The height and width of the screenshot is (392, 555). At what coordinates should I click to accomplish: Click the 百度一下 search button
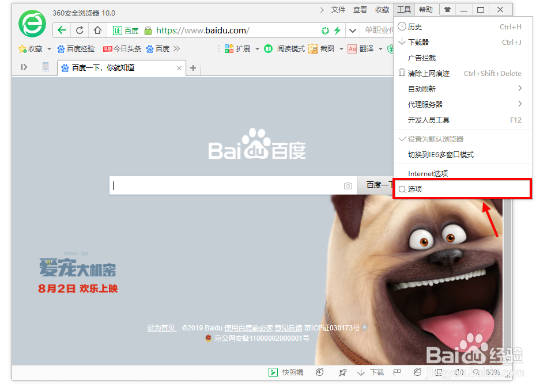[376, 185]
